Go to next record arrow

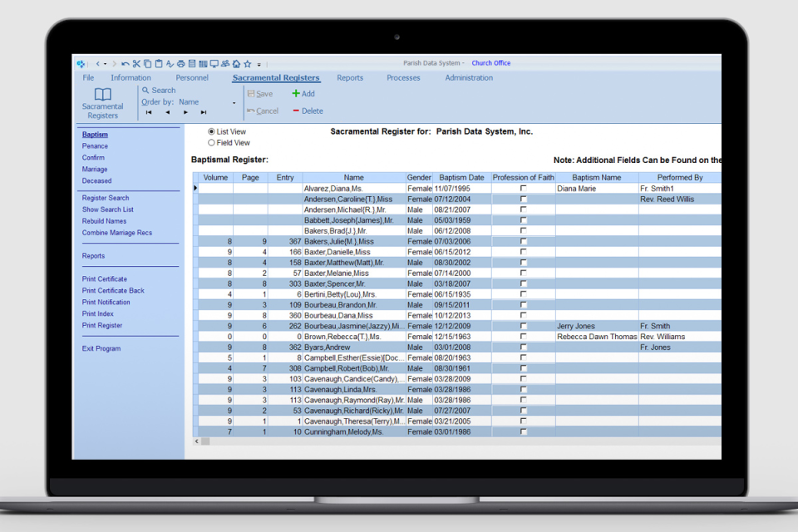pyautogui.click(x=185, y=112)
